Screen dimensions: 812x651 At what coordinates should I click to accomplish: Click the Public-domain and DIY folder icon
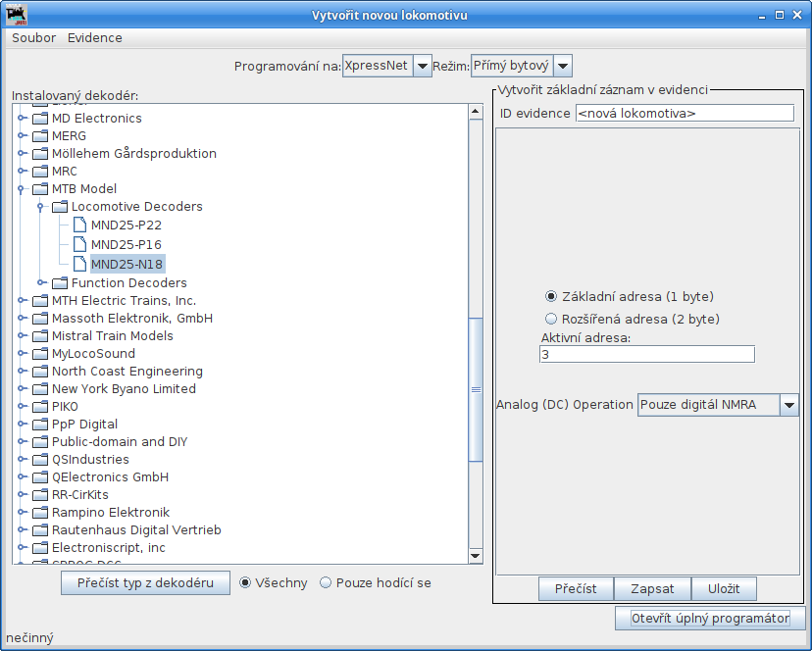click(x=40, y=442)
